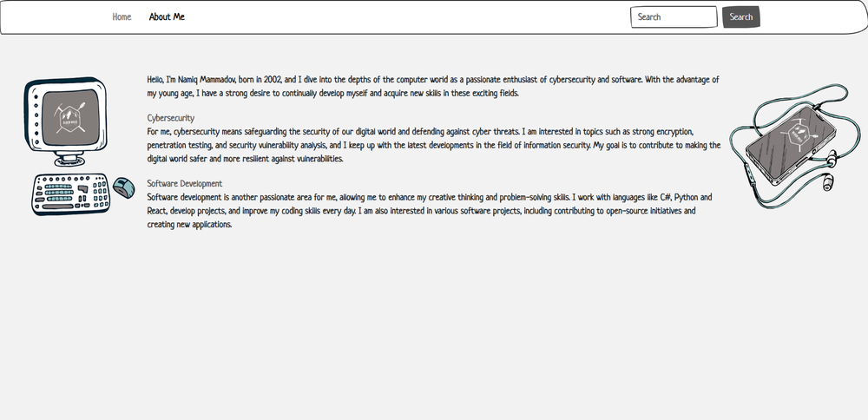This screenshot has width=868, height=420.
Task: Focus the Search text field
Action: click(673, 16)
